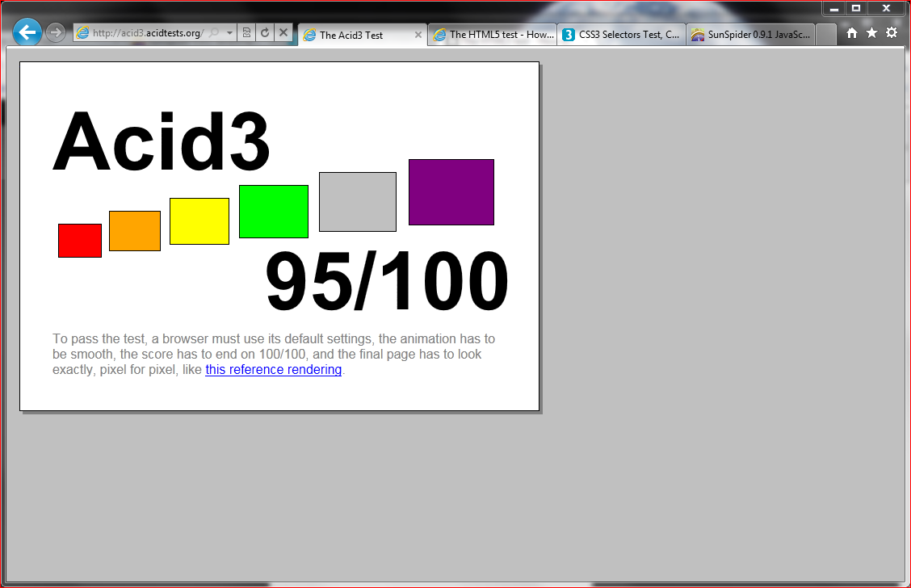911x588 pixels.
Task: Follow the 'this reference rendering' link
Action: tap(273, 370)
